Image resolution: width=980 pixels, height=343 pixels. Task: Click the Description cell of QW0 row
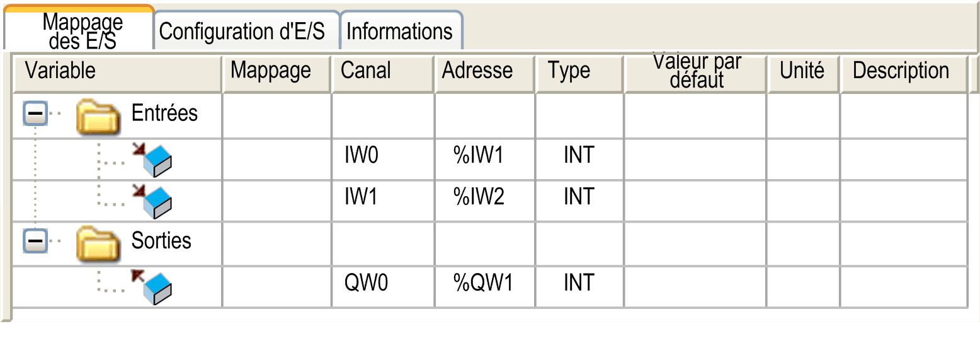pos(903,286)
